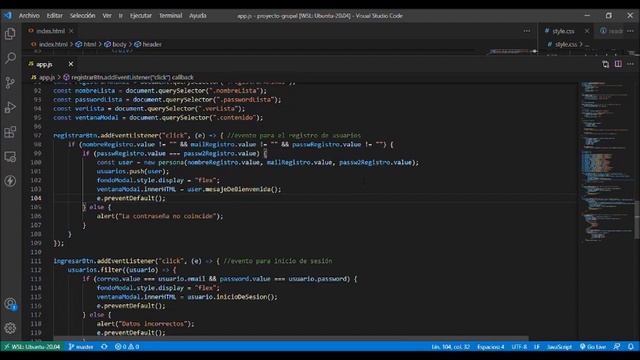Screen dimensions: 640x360
Task: Click line number 104 in gutter
Action: 36,198
